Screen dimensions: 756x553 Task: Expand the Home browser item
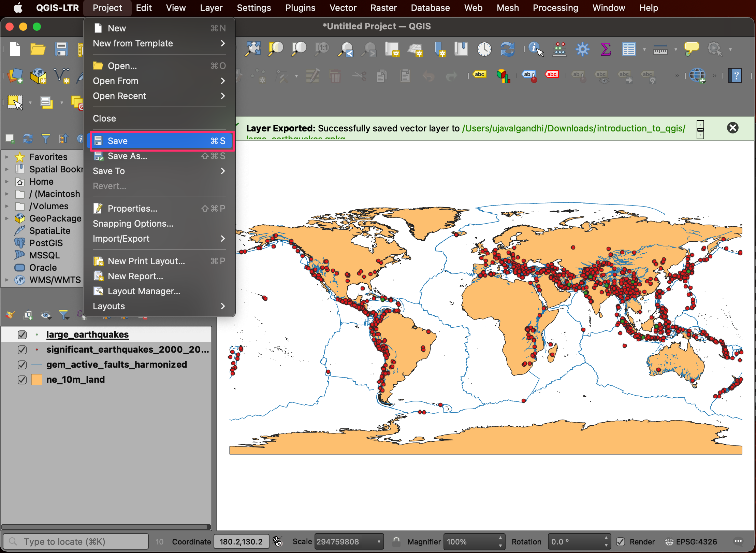point(6,182)
